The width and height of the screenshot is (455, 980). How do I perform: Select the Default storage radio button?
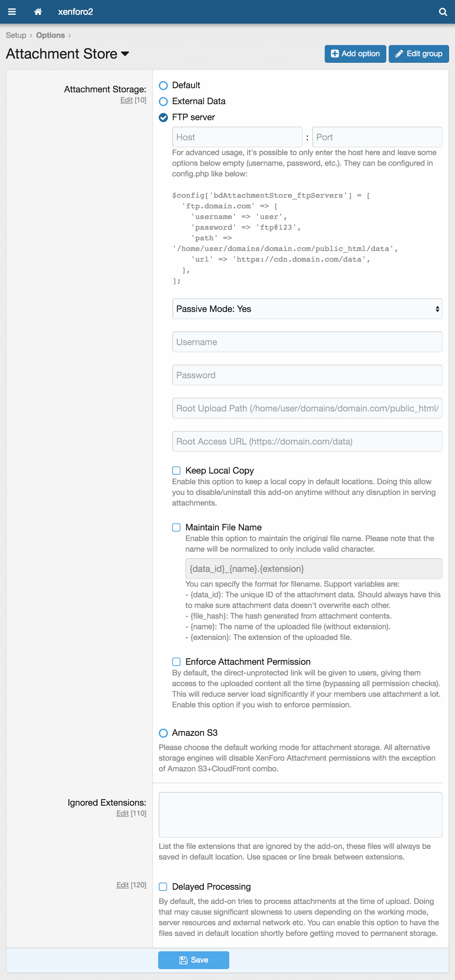click(163, 86)
